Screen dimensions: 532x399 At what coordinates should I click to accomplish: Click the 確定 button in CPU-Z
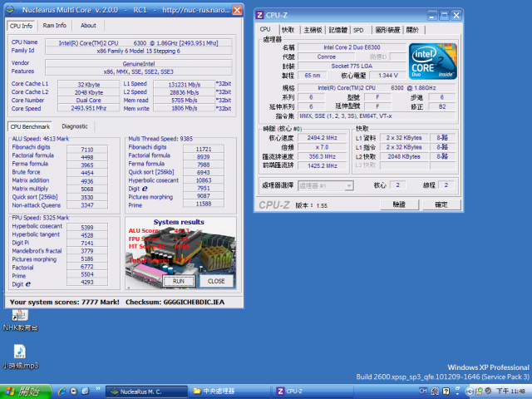pyautogui.click(x=441, y=204)
